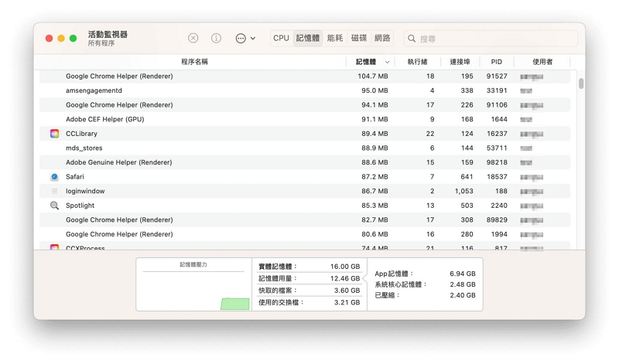
Task: Sort by the 程序名稱 column header
Action: click(194, 62)
